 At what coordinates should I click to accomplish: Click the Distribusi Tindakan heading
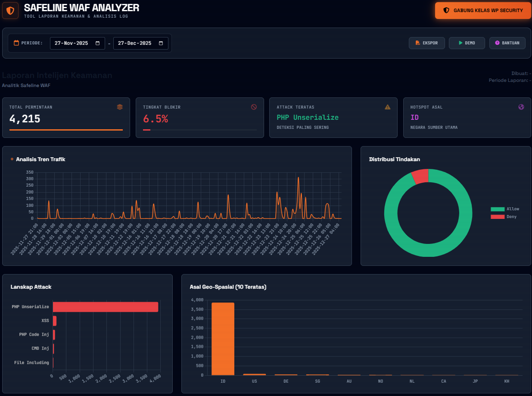[x=395, y=159]
